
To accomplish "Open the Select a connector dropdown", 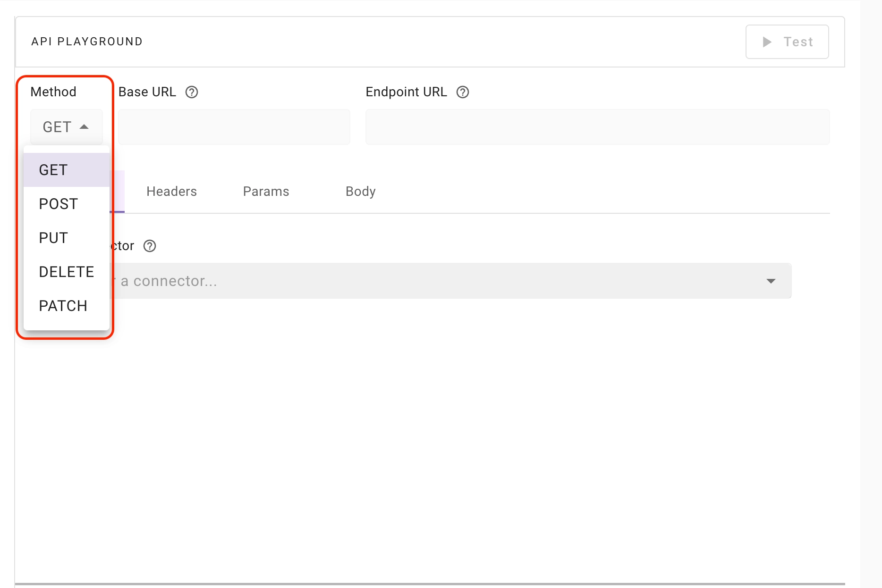I will tap(451, 281).
